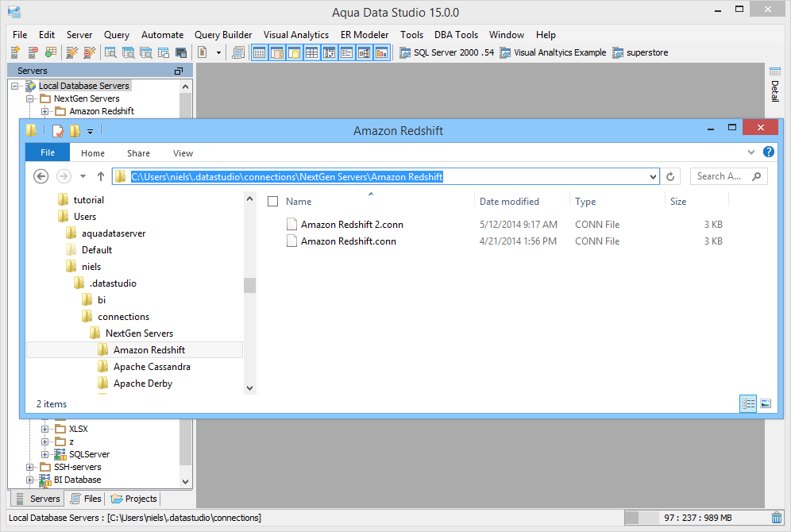Switch to the View ribbon tab in Explorer
Viewport: 791px width, 532px height.
183,153
